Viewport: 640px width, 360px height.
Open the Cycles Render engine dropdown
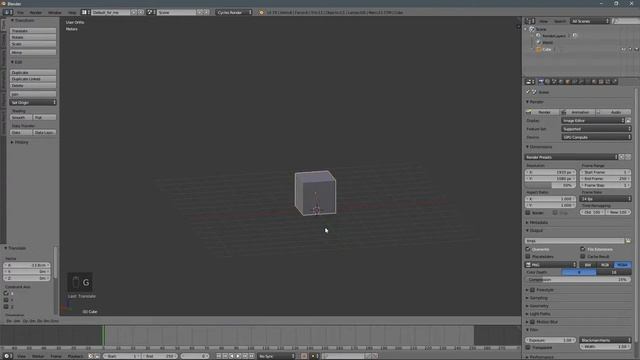point(234,13)
